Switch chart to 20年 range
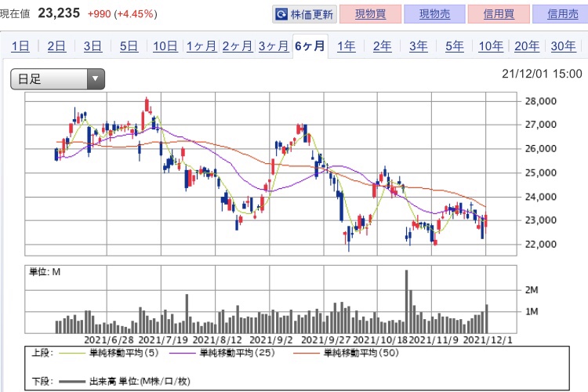 pos(527,46)
